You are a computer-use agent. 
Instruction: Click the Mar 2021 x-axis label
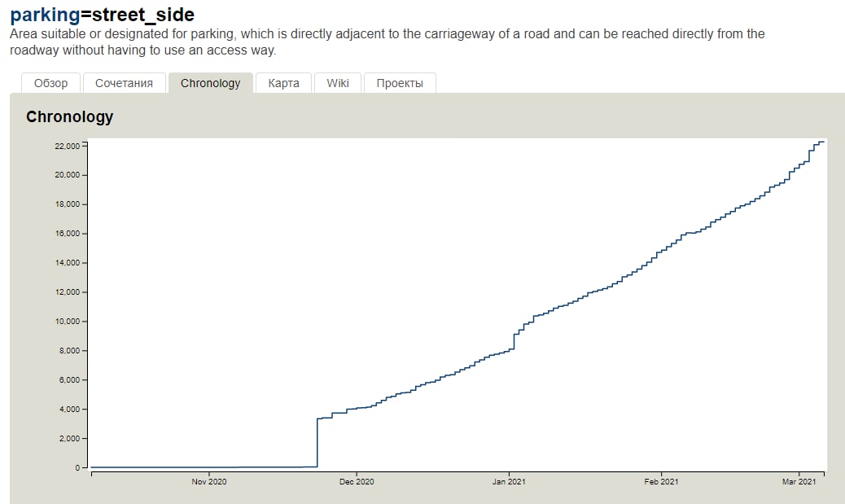point(799,482)
